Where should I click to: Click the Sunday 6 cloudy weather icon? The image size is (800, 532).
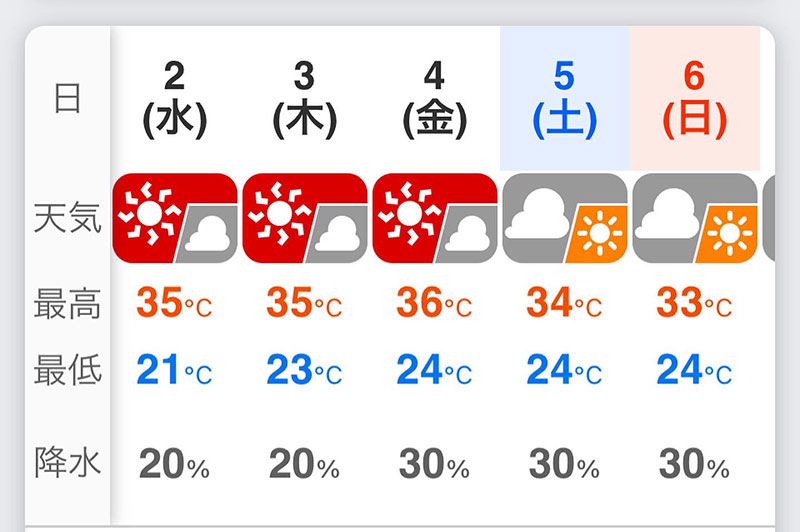[x=695, y=218]
